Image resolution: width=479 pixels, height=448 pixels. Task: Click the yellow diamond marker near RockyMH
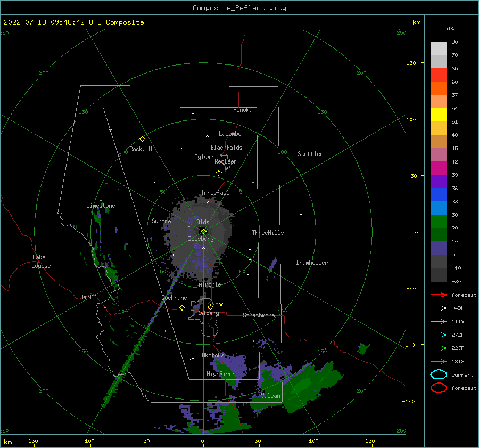[x=142, y=139]
